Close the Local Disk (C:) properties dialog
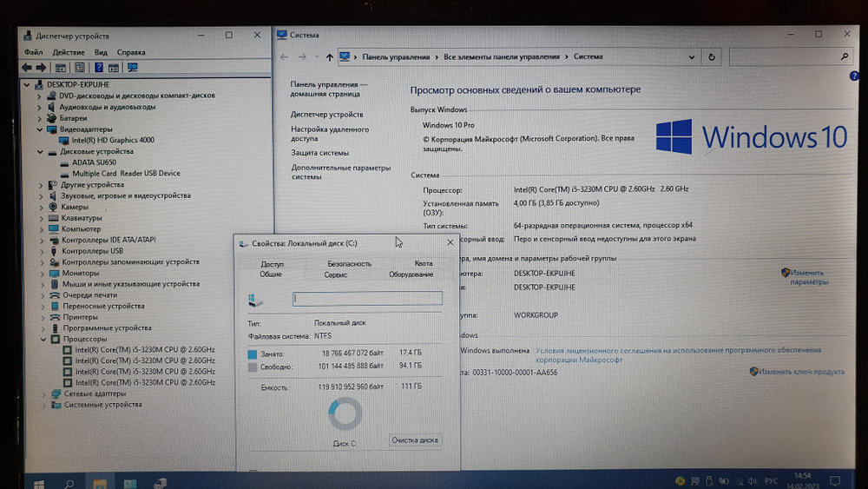The height and width of the screenshot is (489, 868). [x=450, y=242]
